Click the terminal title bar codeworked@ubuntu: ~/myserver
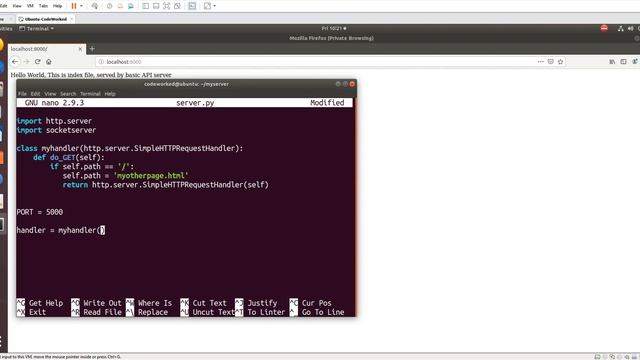640x360 pixels. point(187,84)
